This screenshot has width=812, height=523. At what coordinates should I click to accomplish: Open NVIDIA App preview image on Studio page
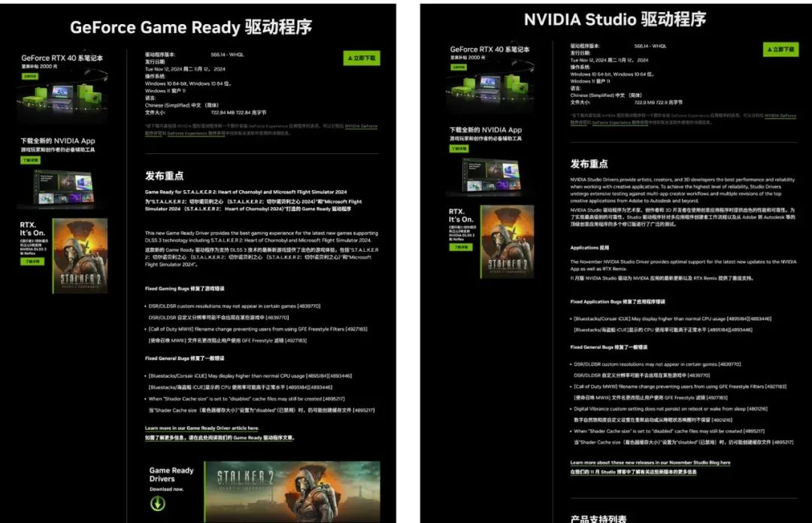pyautogui.click(x=491, y=176)
